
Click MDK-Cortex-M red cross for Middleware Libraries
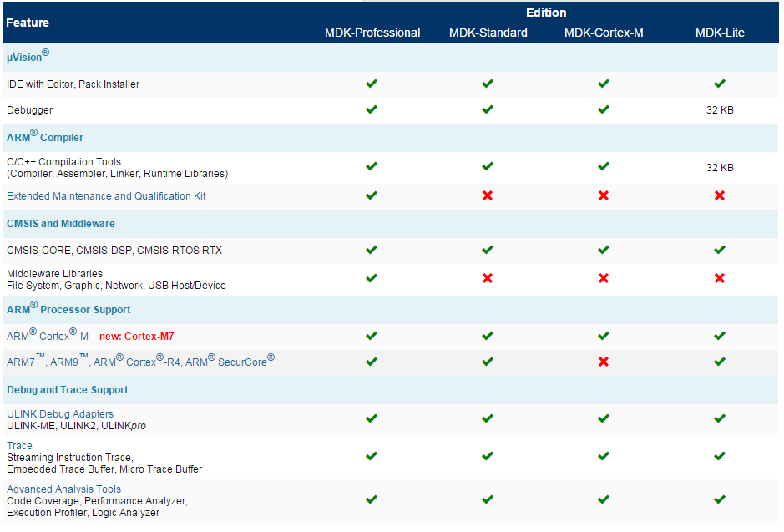604,278
